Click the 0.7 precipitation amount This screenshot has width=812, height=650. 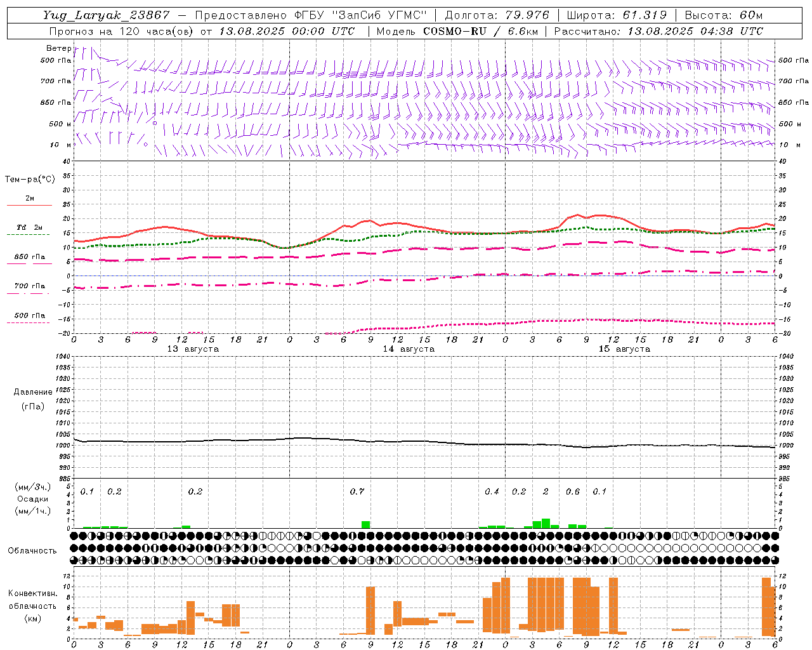point(357,492)
